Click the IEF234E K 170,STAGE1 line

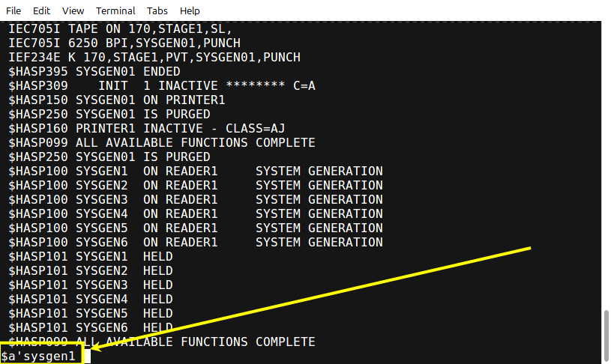pos(154,58)
